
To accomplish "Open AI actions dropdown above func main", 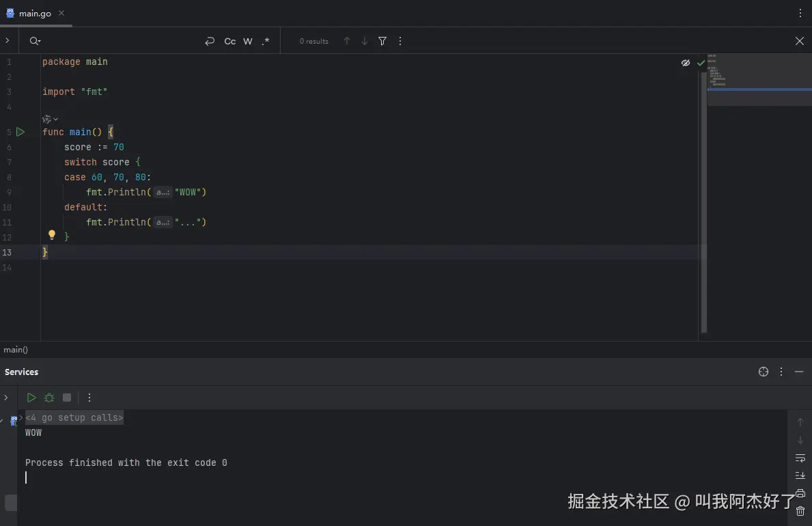I will click(x=51, y=119).
